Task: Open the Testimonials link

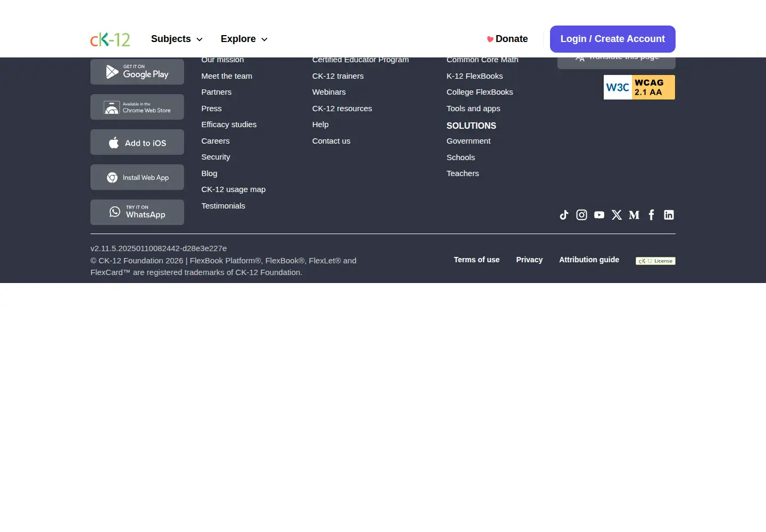Action: 223,206
